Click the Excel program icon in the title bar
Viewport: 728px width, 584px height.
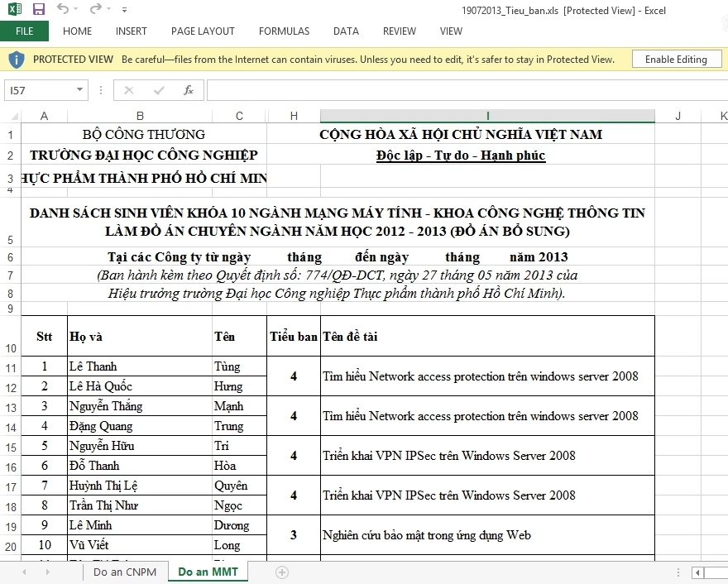point(12,9)
